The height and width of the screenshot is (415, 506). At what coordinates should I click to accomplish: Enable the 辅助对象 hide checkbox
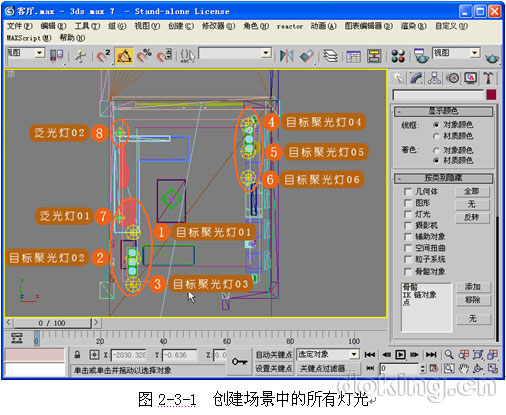[407, 237]
